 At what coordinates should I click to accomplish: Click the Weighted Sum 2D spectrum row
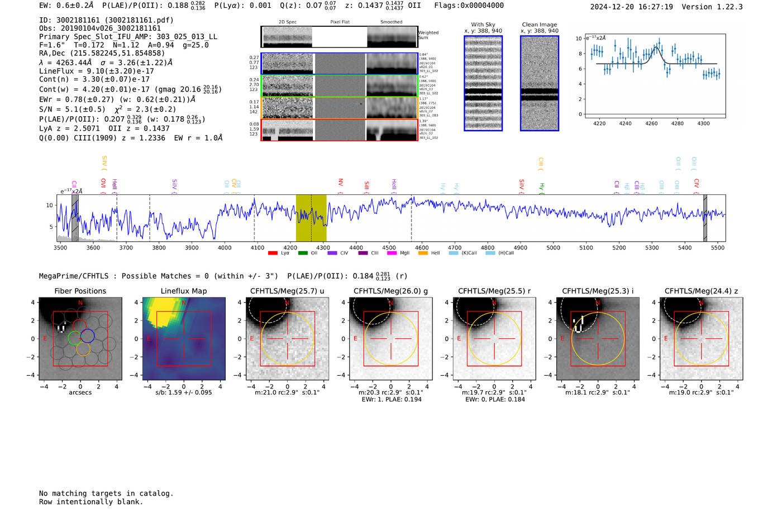click(x=340, y=37)
